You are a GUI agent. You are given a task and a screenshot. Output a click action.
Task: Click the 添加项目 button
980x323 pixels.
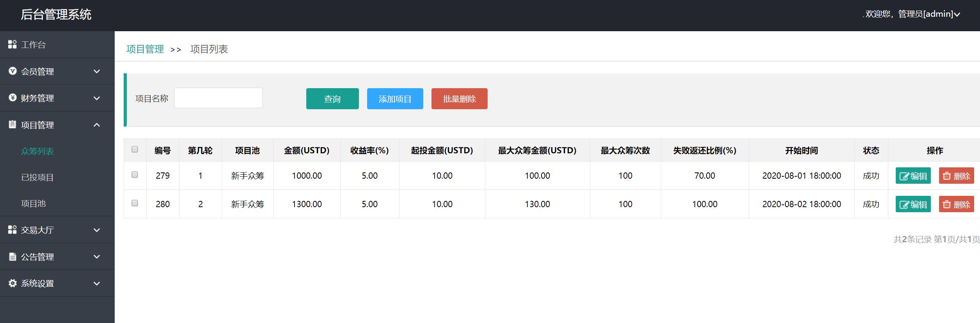pyautogui.click(x=395, y=99)
